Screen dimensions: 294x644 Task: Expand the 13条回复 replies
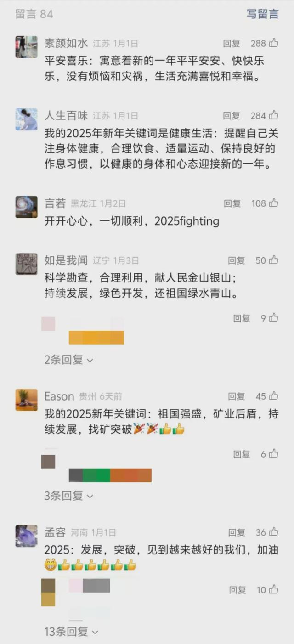click(x=72, y=632)
